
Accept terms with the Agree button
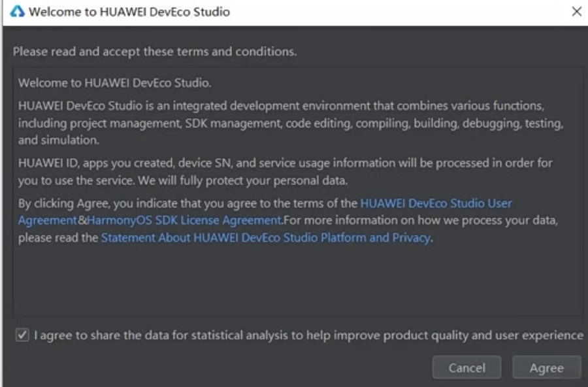click(x=546, y=367)
